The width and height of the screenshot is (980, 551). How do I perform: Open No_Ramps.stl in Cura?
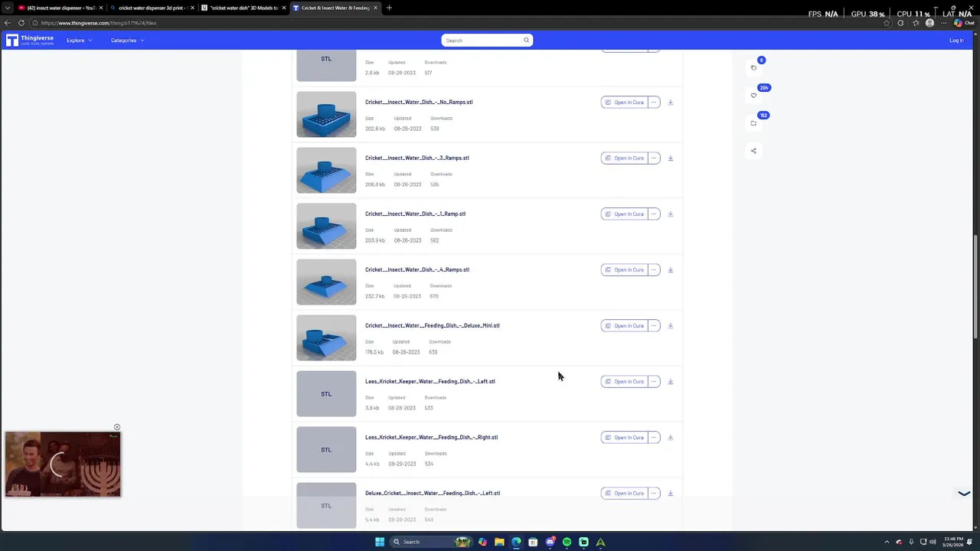click(624, 102)
